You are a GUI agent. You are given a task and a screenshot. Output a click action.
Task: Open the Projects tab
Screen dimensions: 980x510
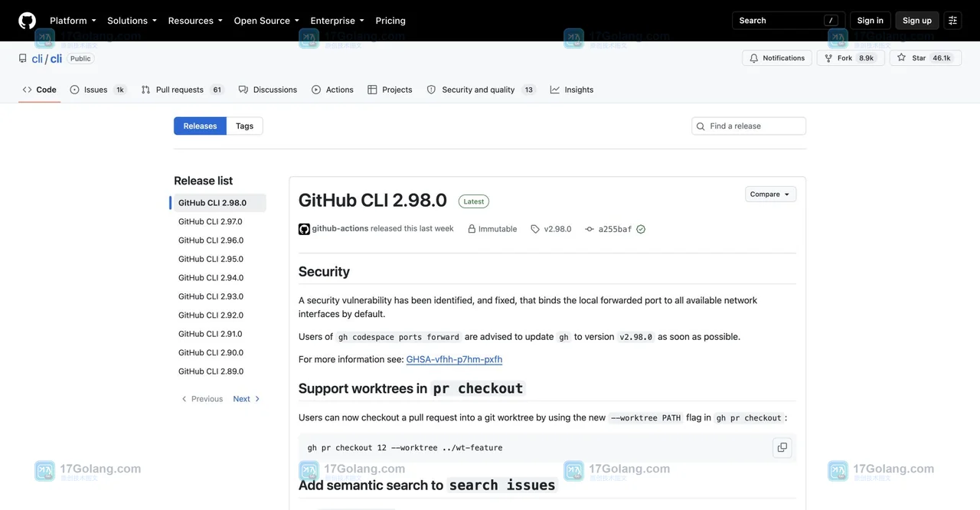pos(390,90)
